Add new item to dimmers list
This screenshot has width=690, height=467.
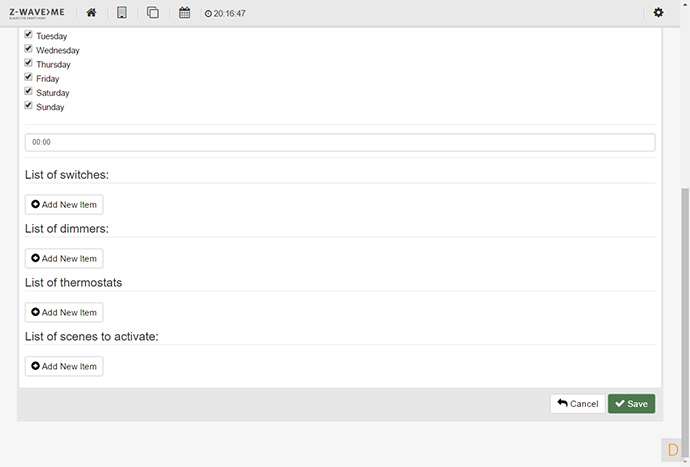(64, 259)
